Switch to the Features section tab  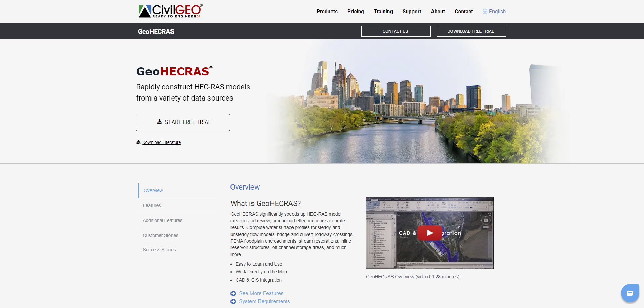pyautogui.click(x=152, y=205)
